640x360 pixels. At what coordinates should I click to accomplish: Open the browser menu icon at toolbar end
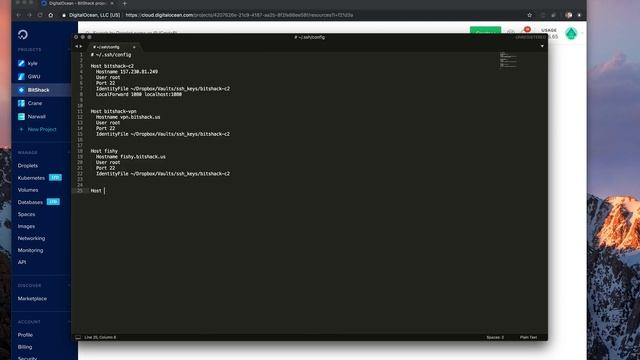[579, 15]
